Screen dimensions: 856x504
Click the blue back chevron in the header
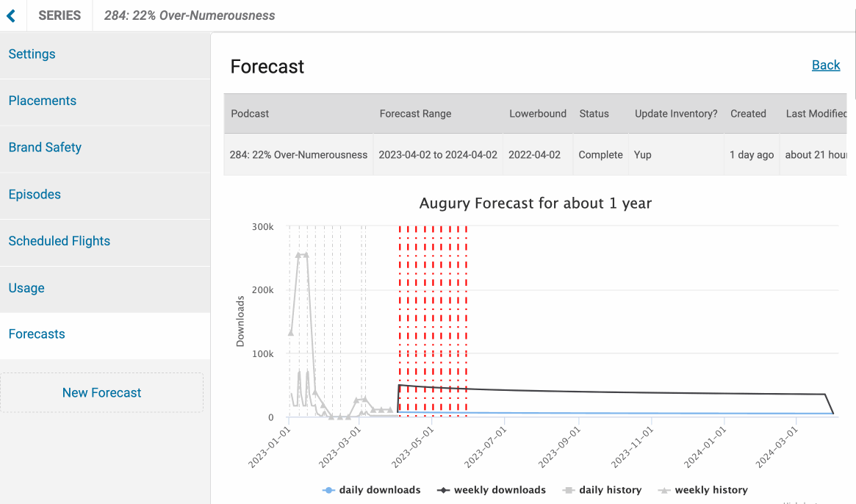coord(11,15)
